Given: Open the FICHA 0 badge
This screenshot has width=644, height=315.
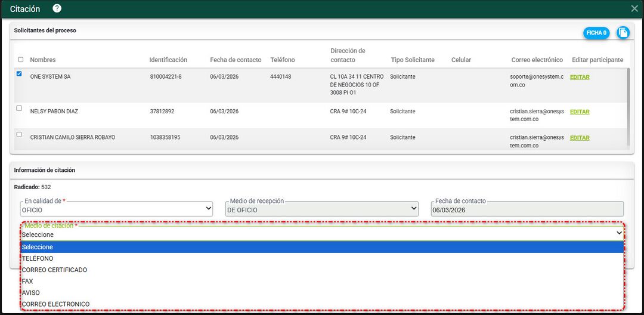Looking at the screenshot, I should pos(596,33).
